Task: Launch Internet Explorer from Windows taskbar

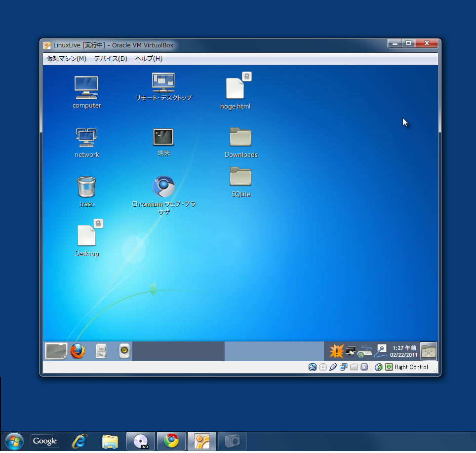Action: pos(79,441)
